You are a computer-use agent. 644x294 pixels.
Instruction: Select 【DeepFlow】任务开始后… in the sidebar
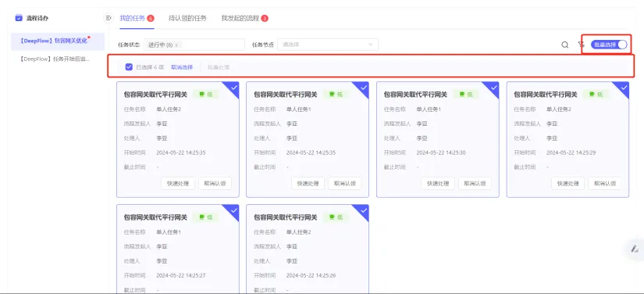pyautogui.click(x=55, y=59)
